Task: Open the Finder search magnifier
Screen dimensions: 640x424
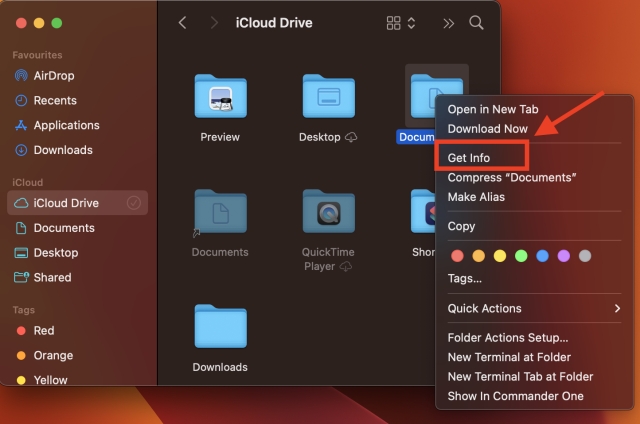Action: coord(476,23)
